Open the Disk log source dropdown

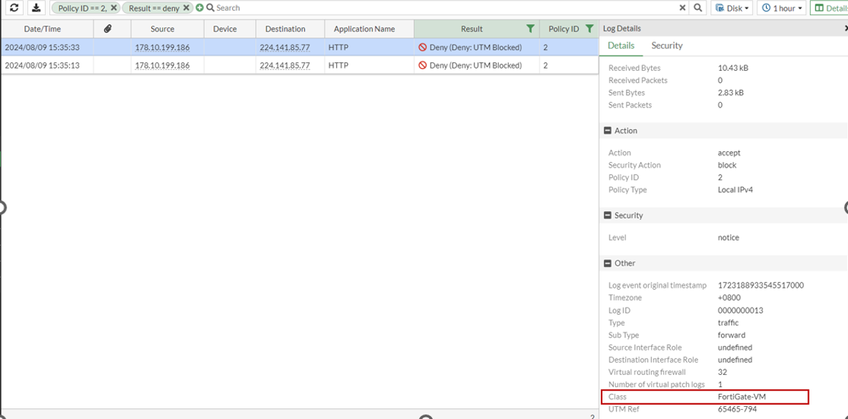click(x=732, y=8)
